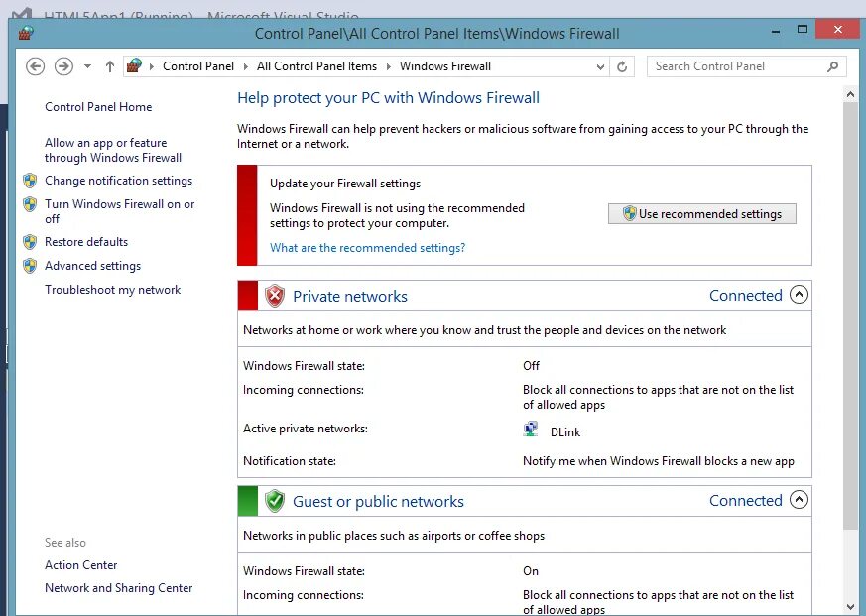Open Network and Sharing Center link
The image size is (866, 616).
point(119,588)
